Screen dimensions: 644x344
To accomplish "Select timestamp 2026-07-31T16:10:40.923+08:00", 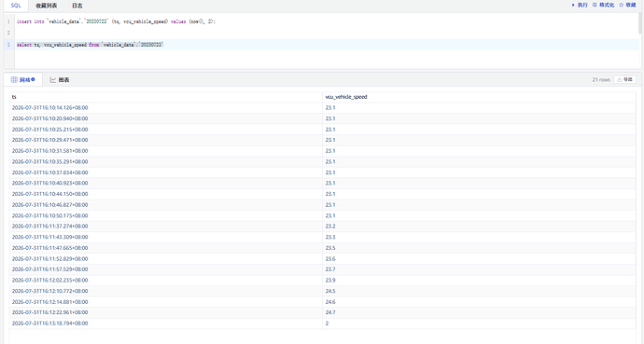I will point(49,183).
